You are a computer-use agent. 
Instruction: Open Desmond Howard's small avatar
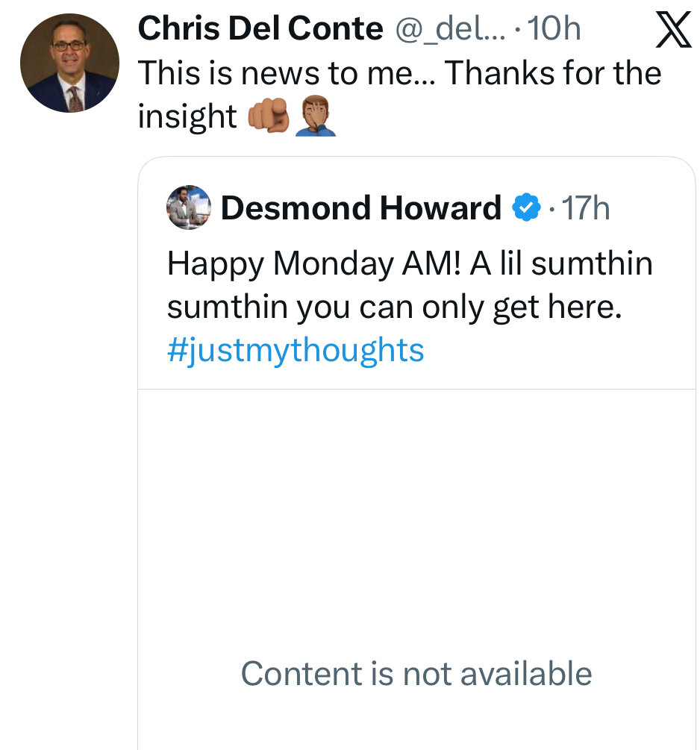(x=189, y=207)
